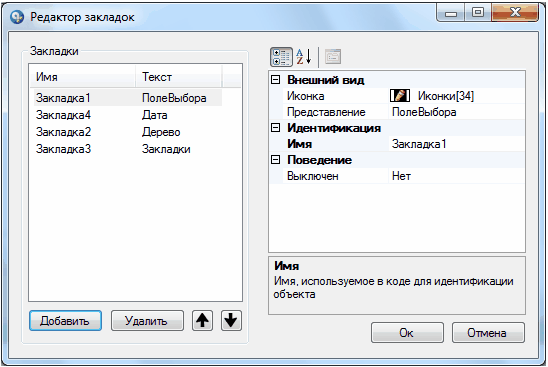Click the Имя column header

82,77
